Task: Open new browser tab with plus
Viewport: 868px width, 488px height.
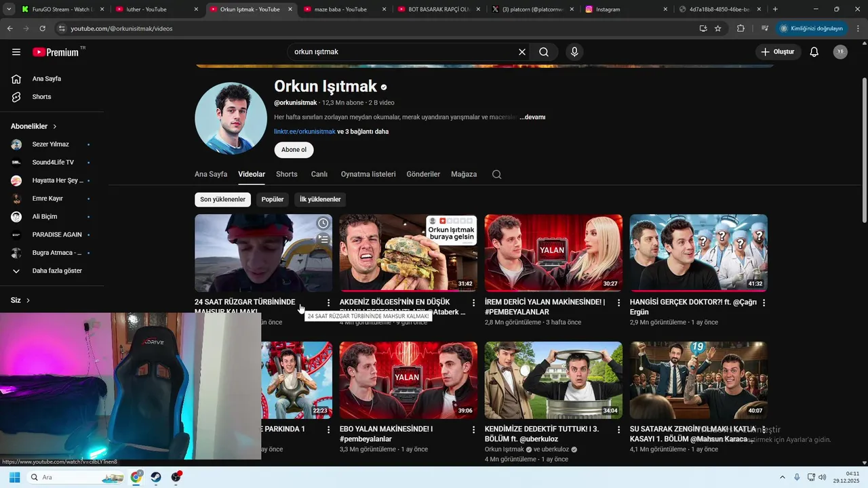Action: 775,9
